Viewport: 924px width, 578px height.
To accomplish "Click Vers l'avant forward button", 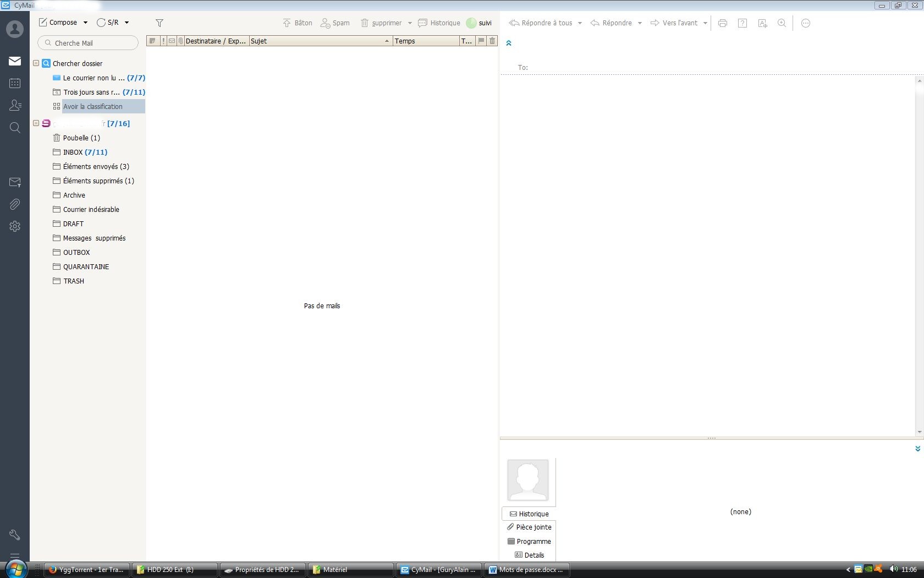I will click(x=674, y=23).
